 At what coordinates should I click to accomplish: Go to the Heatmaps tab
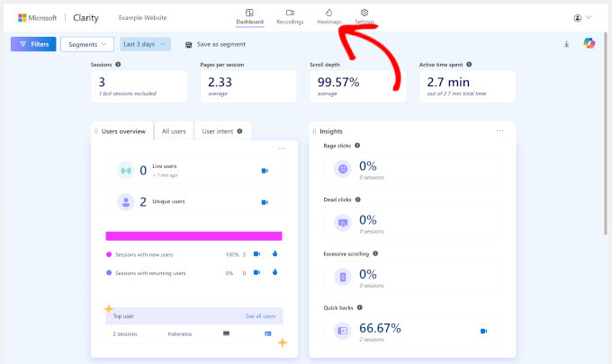[x=329, y=16]
